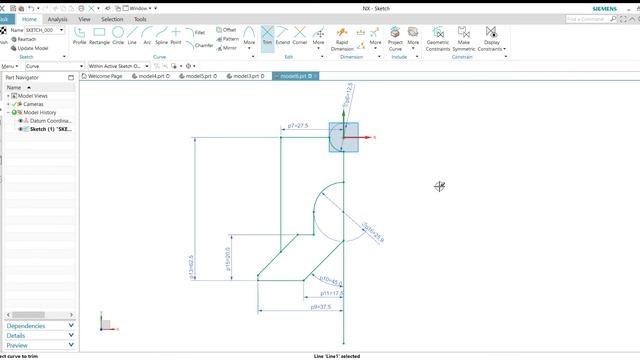Open Geometric Constraints
640x360 pixels.
[438, 39]
